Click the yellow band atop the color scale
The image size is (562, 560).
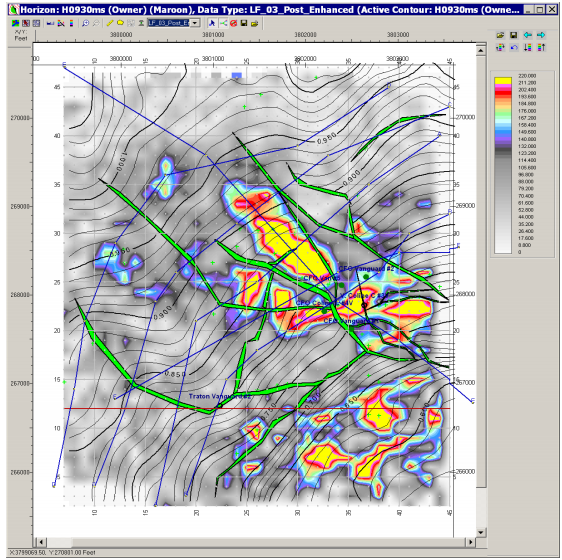tap(503, 81)
